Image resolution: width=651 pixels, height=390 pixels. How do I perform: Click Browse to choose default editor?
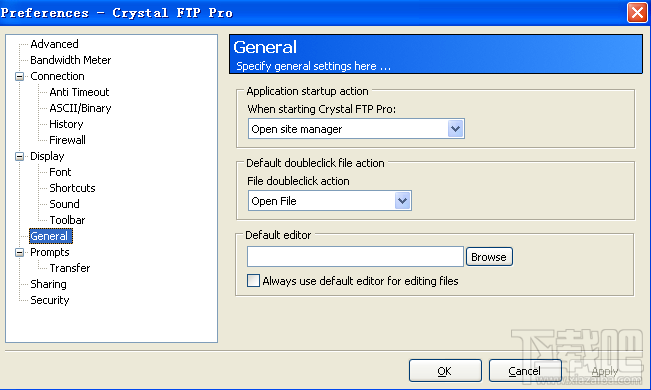(489, 257)
